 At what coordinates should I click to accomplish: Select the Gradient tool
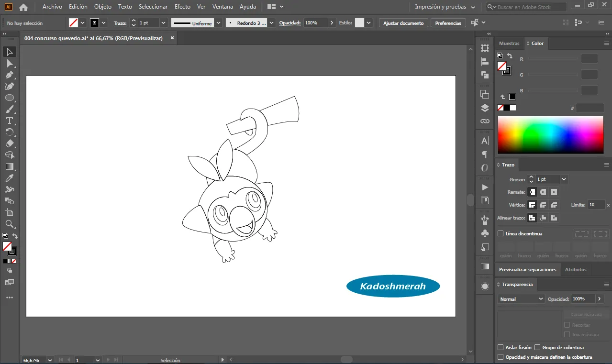tap(10, 166)
